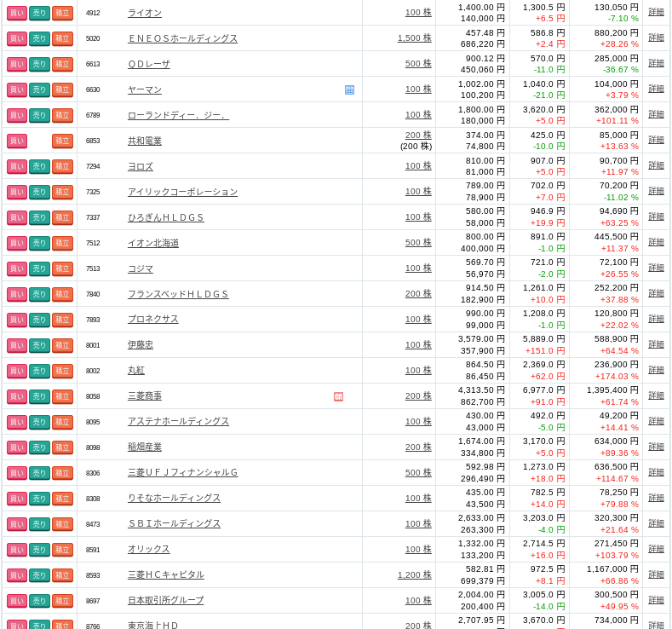The image size is (672, 629).
Task: Click the 1,500 株 holding for ENEOS
Action: 415,38
